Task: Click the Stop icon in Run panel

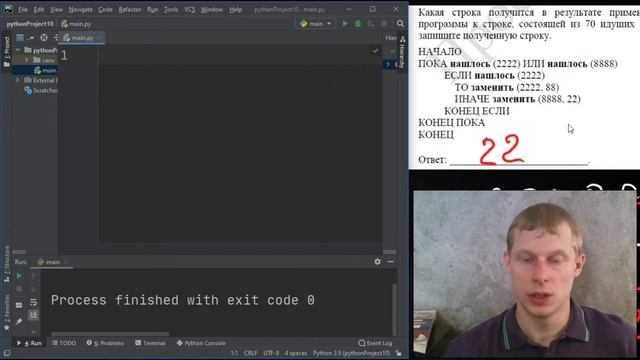Action: click(19, 289)
